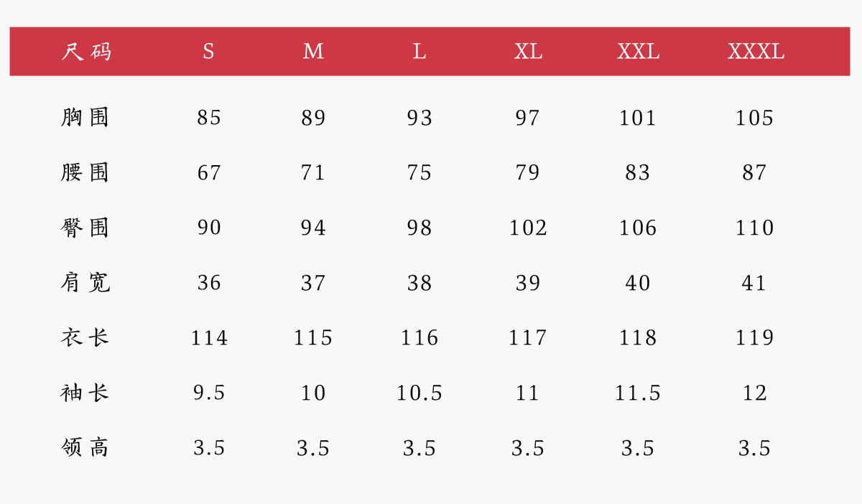Click the 衣长 row label

click(x=85, y=337)
